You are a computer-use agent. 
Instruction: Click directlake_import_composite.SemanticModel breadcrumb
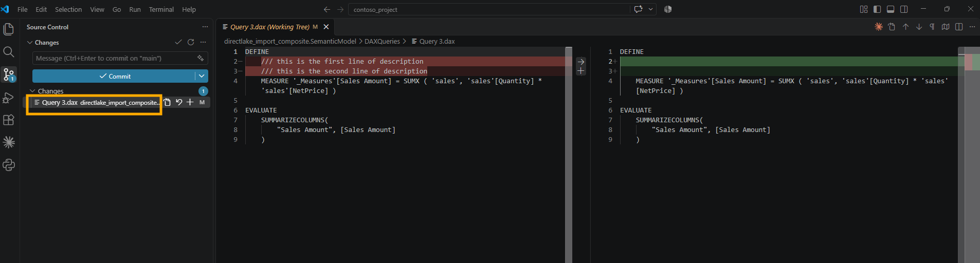pos(290,41)
